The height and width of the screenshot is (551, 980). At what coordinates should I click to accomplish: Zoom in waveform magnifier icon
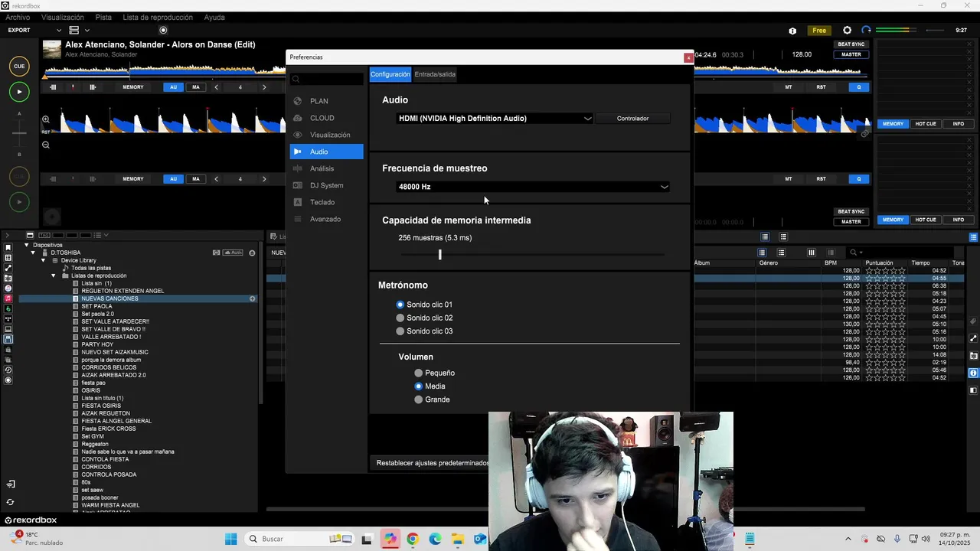pyautogui.click(x=46, y=119)
